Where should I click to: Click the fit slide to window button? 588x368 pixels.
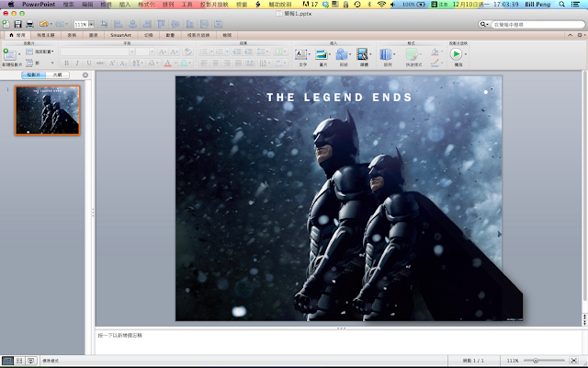point(573,361)
